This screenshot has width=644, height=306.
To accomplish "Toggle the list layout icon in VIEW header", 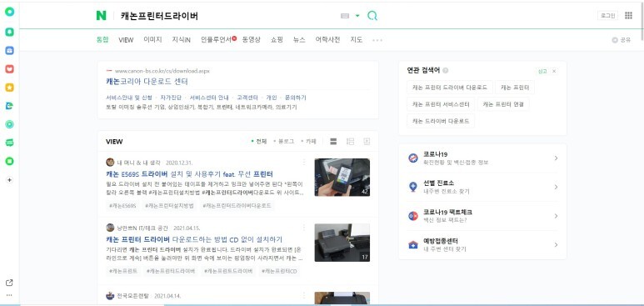I will click(x=333, y=142).
